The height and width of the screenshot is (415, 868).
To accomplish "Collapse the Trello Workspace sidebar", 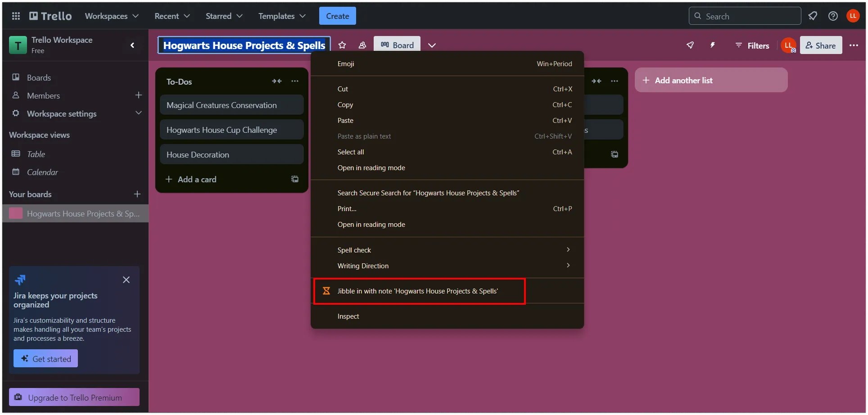I will click(132, 45).
